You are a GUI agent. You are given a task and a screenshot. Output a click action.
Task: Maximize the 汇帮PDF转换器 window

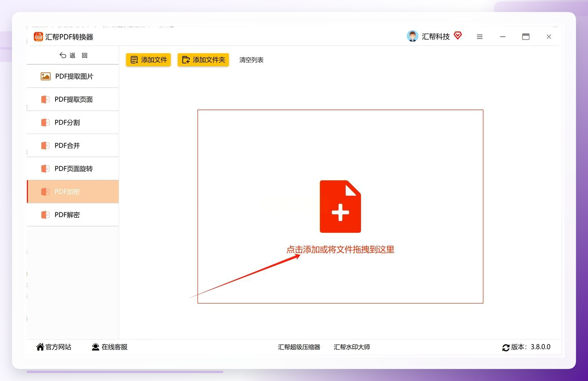click(x=526, y=37)
